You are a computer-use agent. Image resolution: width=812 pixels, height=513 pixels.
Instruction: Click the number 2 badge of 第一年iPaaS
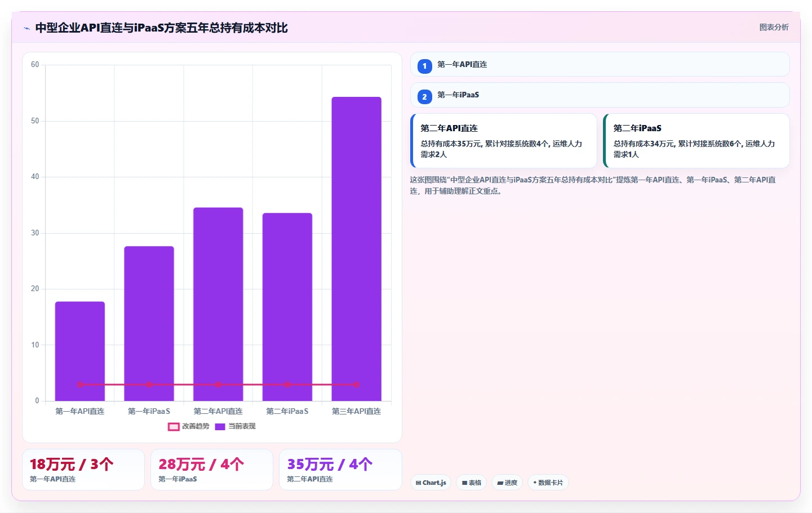coord(425,96)
